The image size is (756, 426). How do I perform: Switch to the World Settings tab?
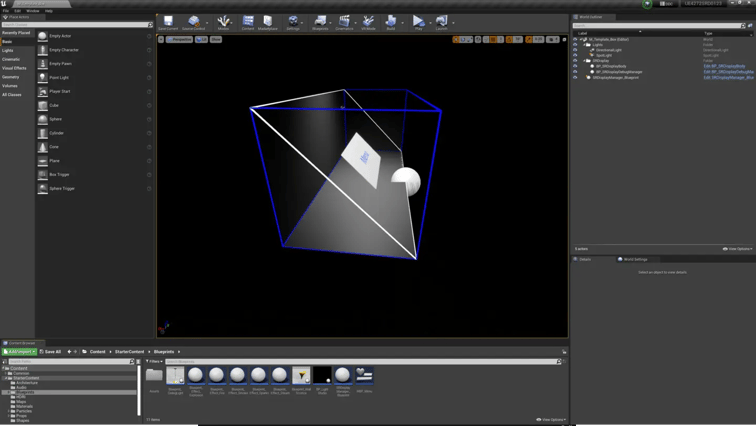(635, 259)
